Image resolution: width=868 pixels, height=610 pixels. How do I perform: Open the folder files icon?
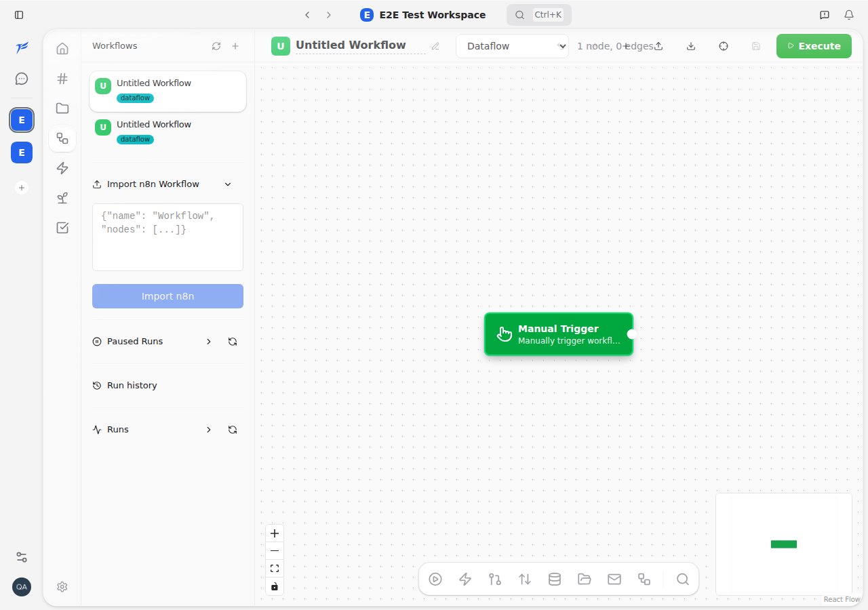coord(62,108)
